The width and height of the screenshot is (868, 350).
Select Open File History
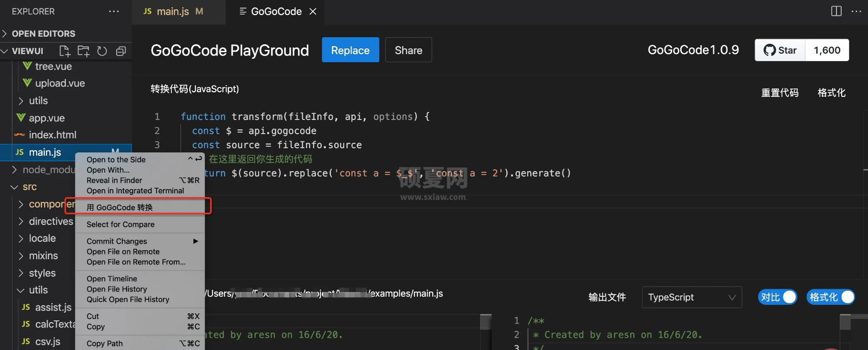(x=140, y=289)
